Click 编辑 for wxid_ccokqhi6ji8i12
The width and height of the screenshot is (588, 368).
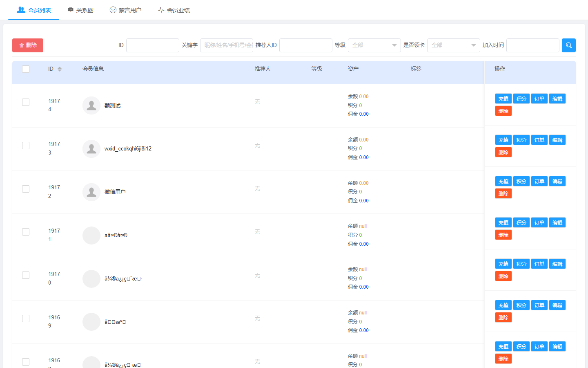click(557, 140)
